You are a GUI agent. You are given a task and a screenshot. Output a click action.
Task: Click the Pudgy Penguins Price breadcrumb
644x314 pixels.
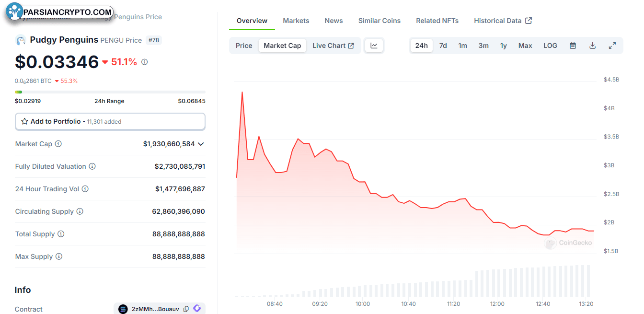click(x=126, y=17)
